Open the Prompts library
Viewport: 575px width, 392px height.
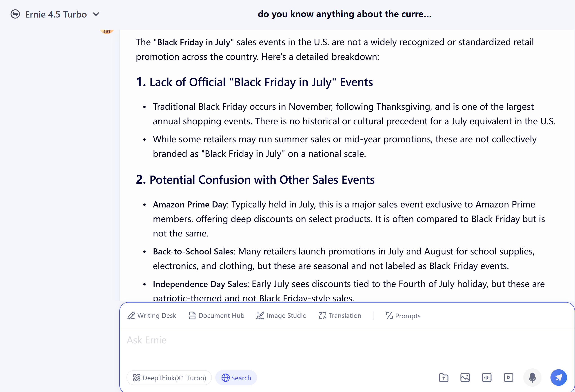tap(403, 316)
